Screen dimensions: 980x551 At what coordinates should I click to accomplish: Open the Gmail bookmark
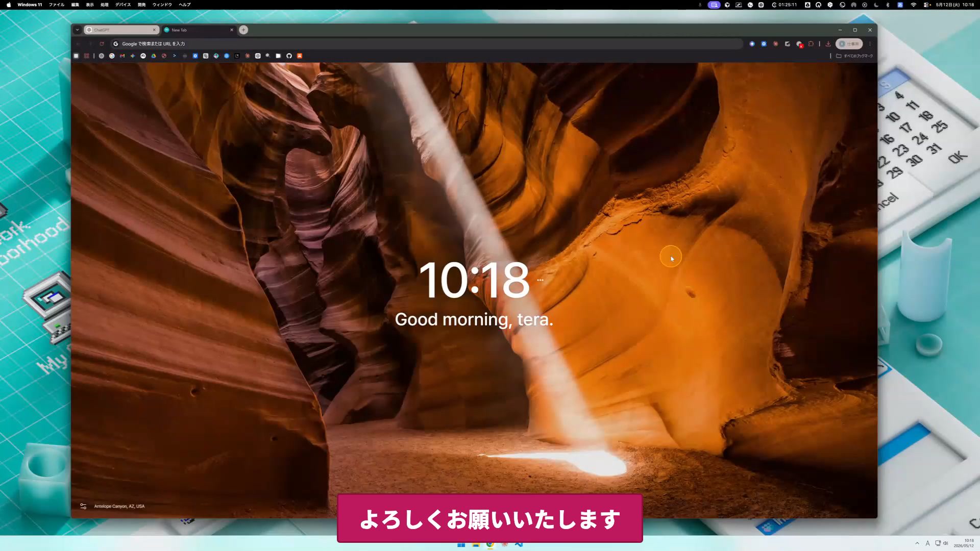[x=122, y=56]
